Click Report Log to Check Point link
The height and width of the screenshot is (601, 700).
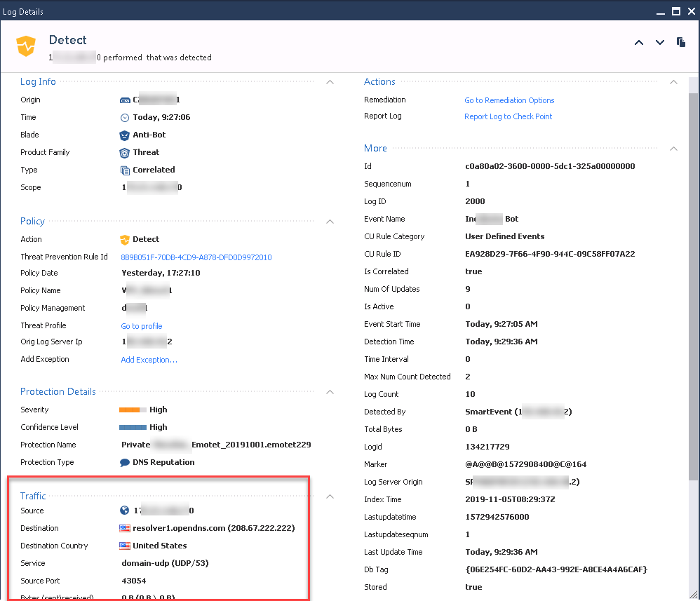click(x=508, y=116)
